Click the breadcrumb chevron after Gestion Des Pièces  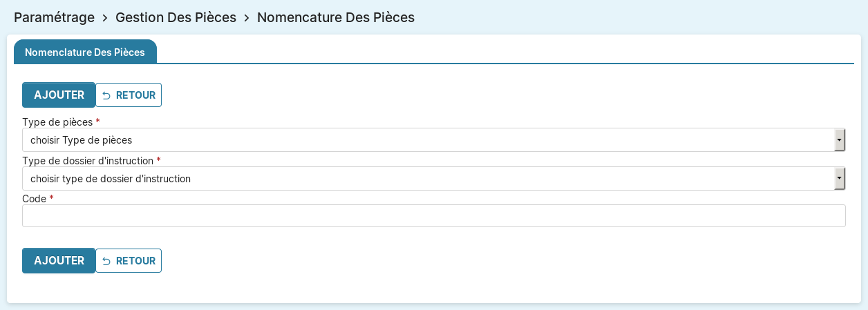[x=247, y=18]
